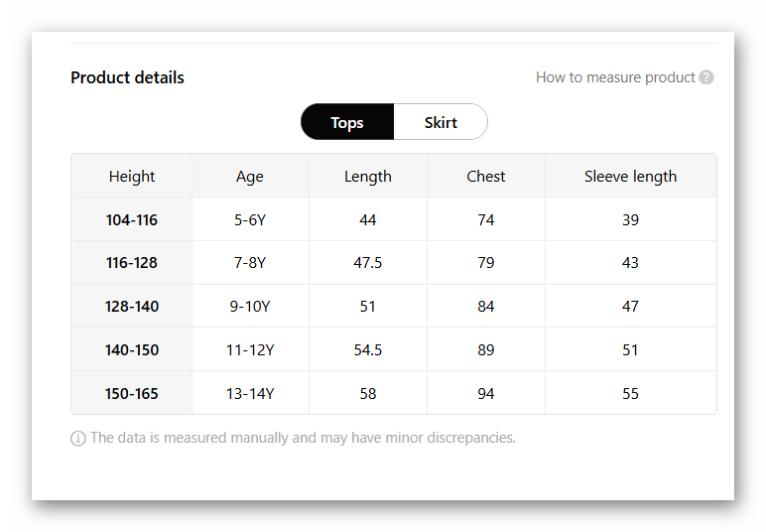
Task: Click the Length column header
Action: point(368,177)
